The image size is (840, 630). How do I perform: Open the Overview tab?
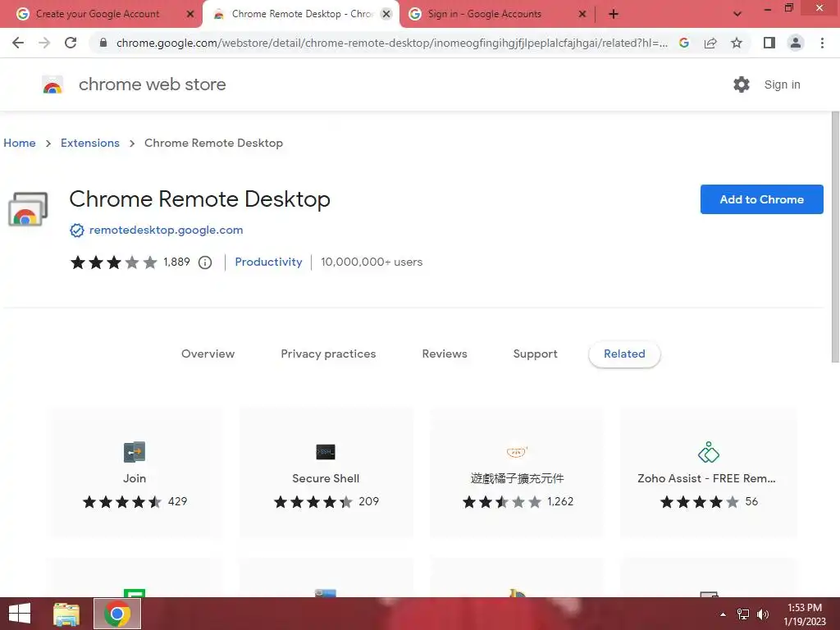[208, 354]
